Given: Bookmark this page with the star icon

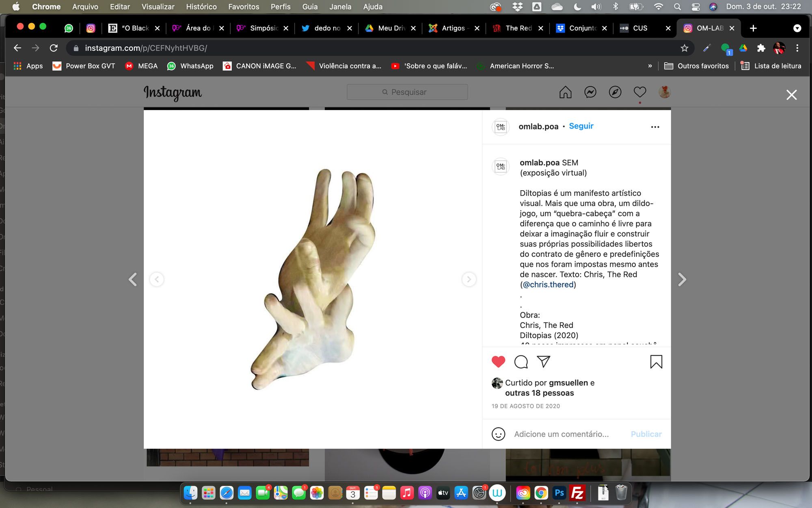Looking at the screenshot, I should pos(685,48).
